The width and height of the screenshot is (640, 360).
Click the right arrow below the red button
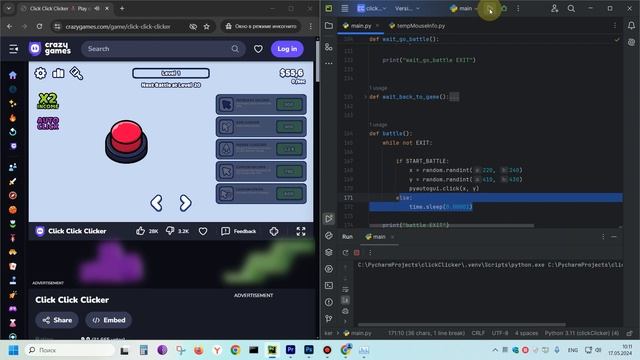(x=185, y=203)
